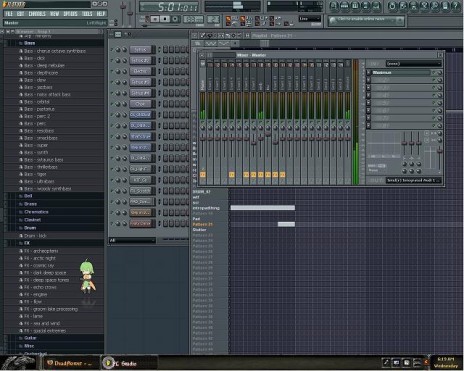464x371 pixels.
Task: Open the Line snap dropdown
Action: pos(310,19)
